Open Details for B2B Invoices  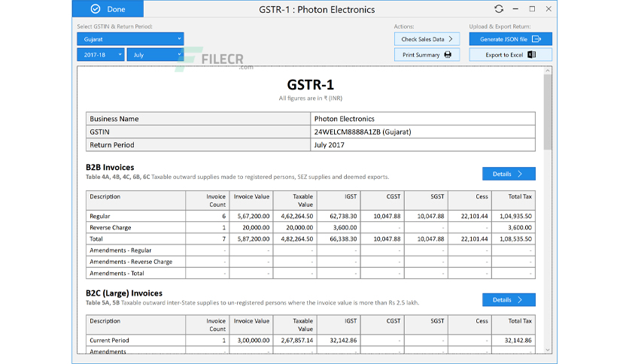[x=509, y=174]
